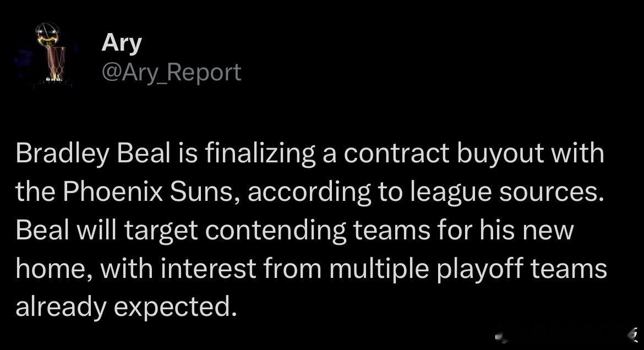Viewport: 644px width, 350px height.
Task: Click the words contract buyout
Action: pyautogui.click(x=443, y=153)
